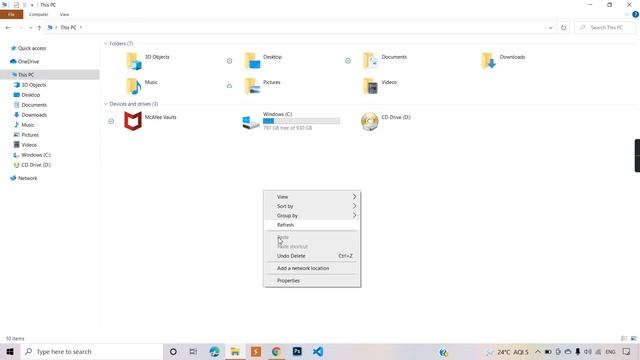The image size is (640, 360).
Task: Open the Help question mark icon
Action: pos(636,14)
